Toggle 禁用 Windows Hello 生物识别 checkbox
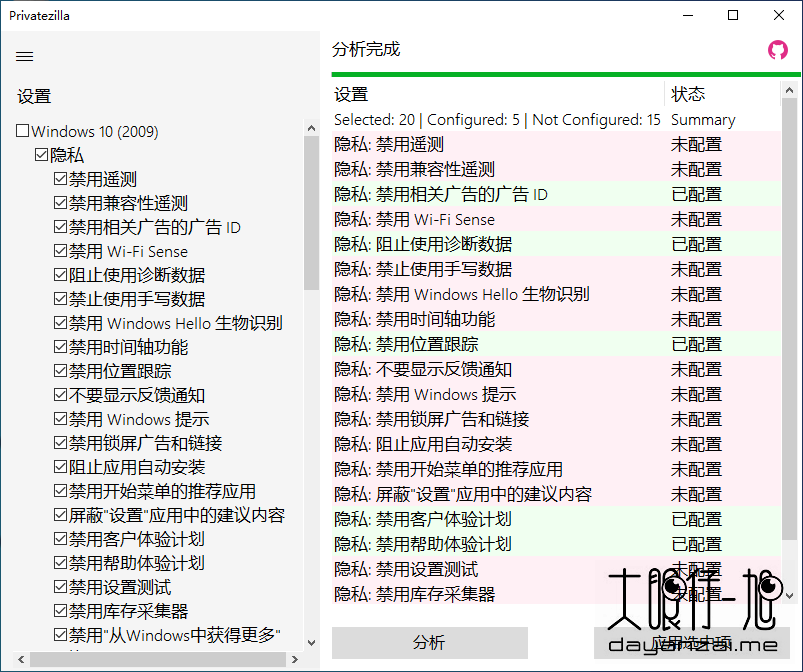803x672 pixels. point(60,323)
